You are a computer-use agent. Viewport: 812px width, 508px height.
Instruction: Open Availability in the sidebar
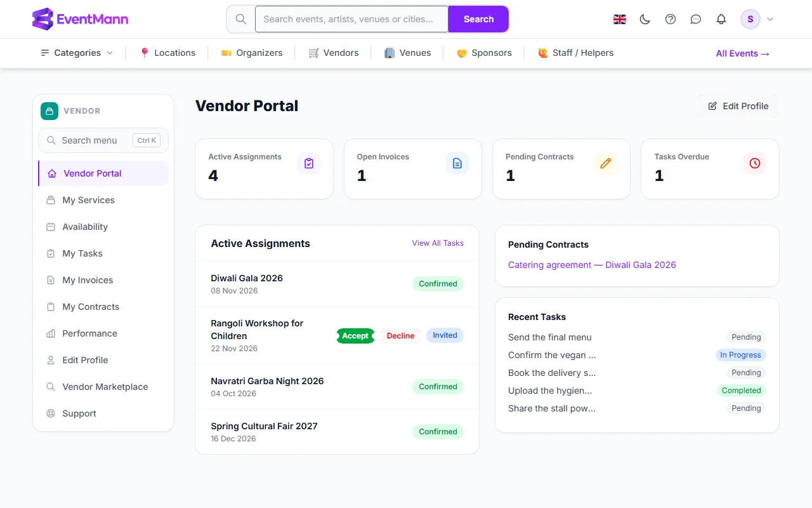[x=103, y=227]
